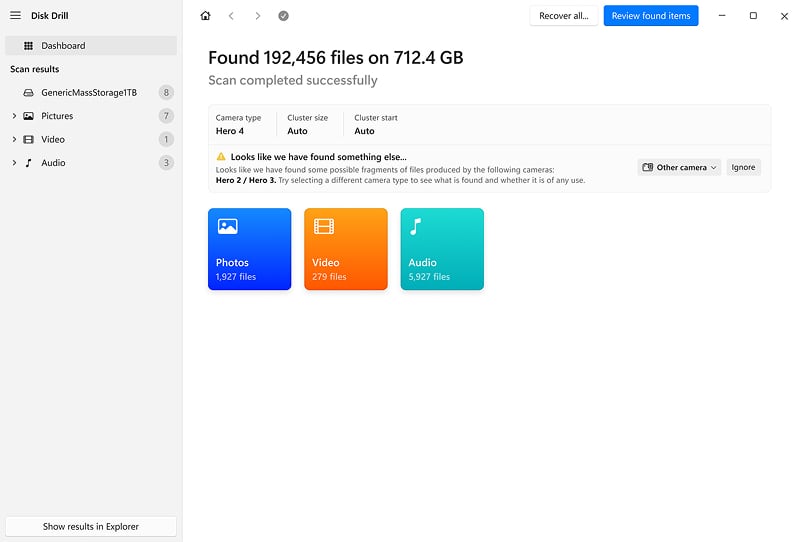Click the 'Found 192,456 files on 712.4 GB' heading
This screenshot has height=542, width=800.
coord(336,58)
